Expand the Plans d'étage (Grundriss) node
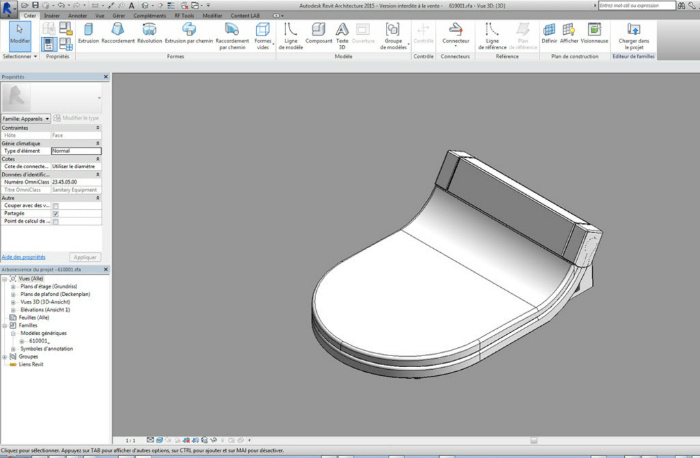The height and width of the screenshot is (458, 700). pos(13,286)
